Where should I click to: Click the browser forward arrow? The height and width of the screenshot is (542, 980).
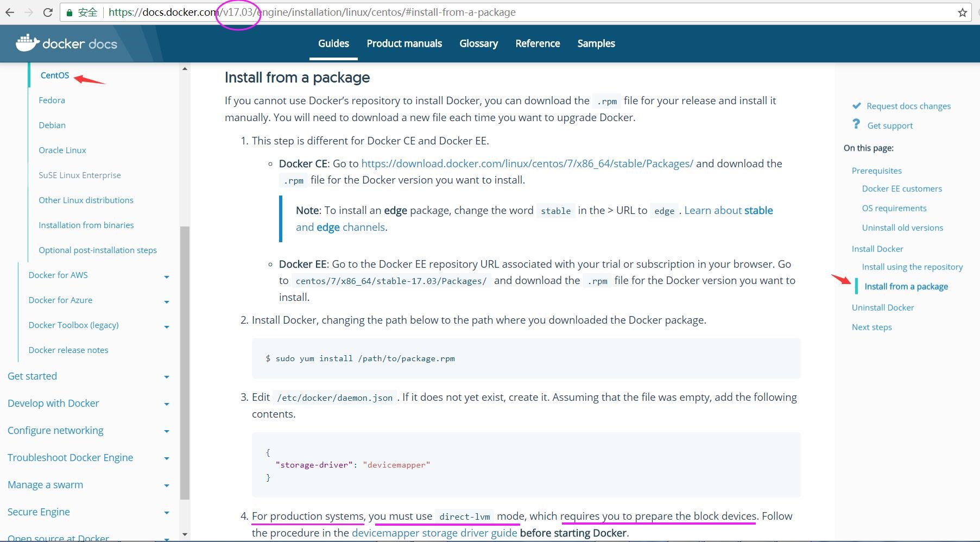[x=29, y=12]
